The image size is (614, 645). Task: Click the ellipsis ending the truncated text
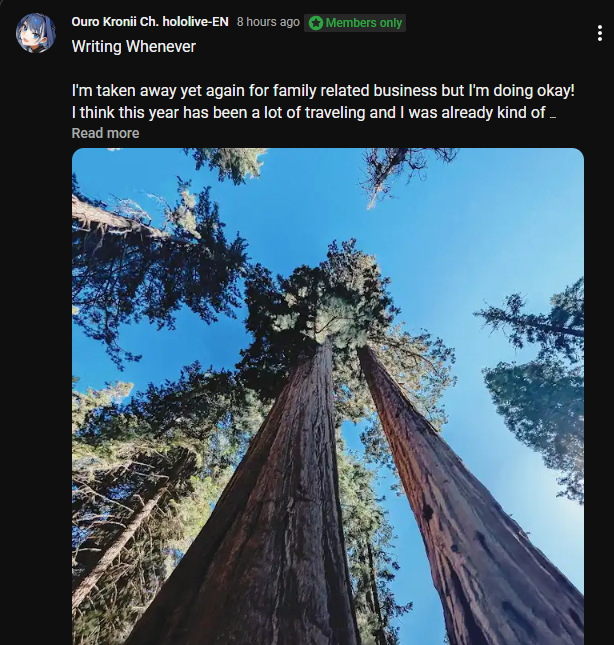pyautogui.click(x=553, y=113)
